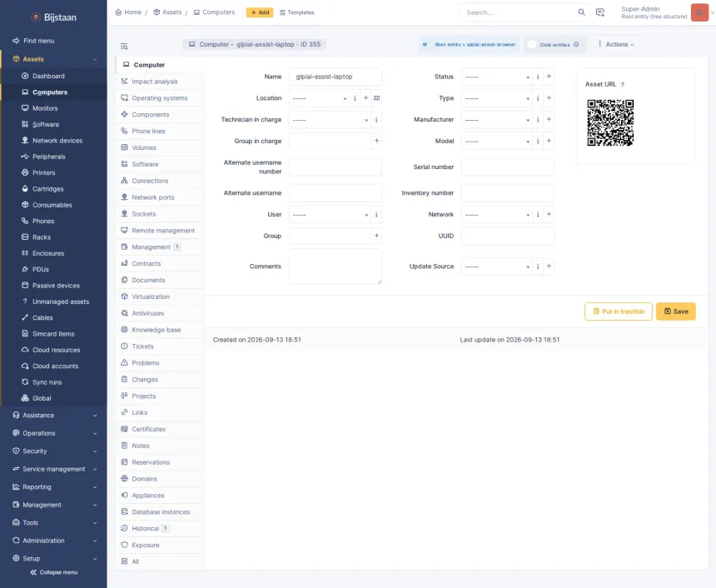Click the Name input field
716x588 pixels.
(336, 77)
